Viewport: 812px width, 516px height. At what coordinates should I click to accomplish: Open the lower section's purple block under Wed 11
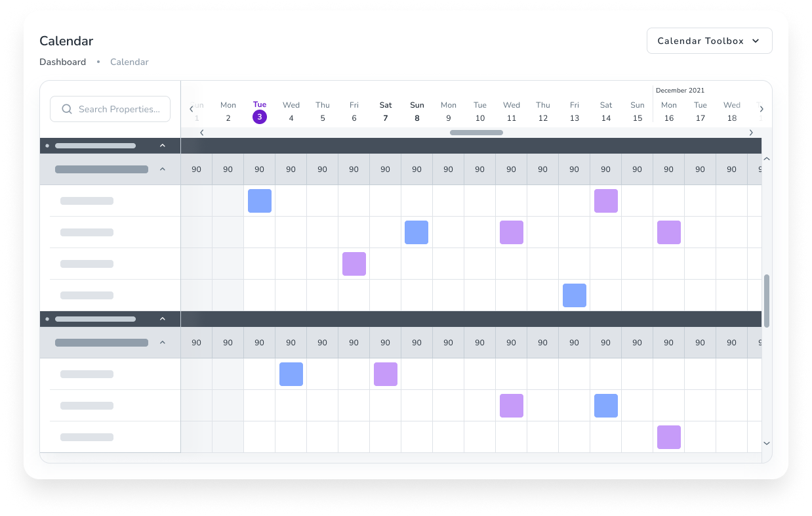[x=512, y=406]
